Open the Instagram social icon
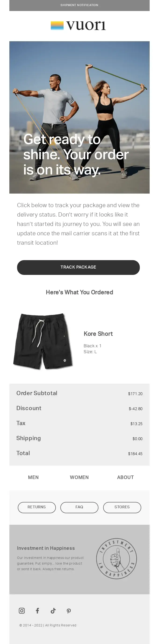 click(x=22, y=610)
